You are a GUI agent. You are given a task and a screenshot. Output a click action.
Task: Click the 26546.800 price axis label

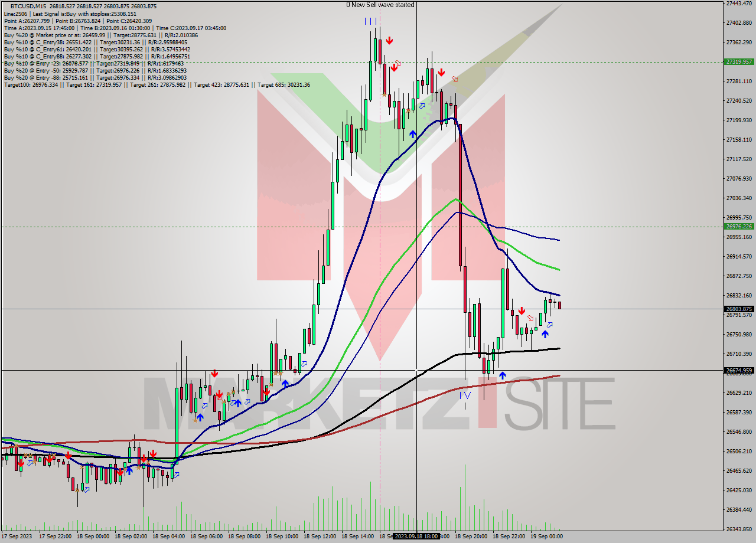(x=739, y=431)
